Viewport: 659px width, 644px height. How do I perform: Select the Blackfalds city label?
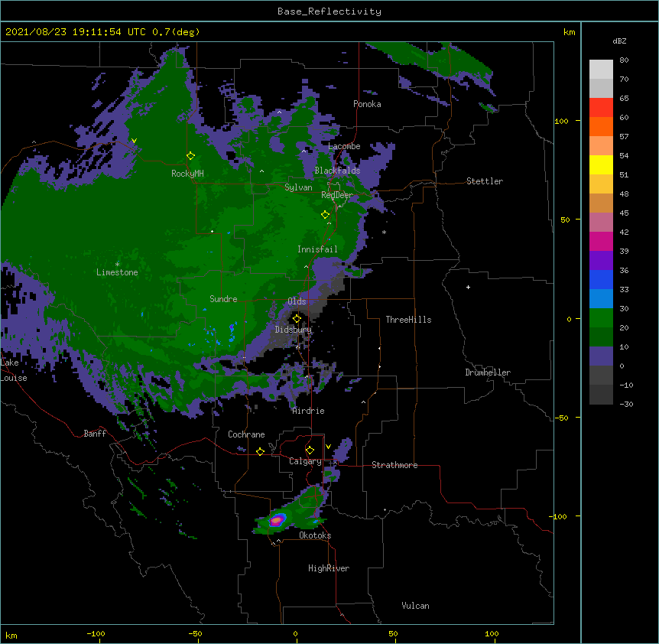(x=337, y=171)
